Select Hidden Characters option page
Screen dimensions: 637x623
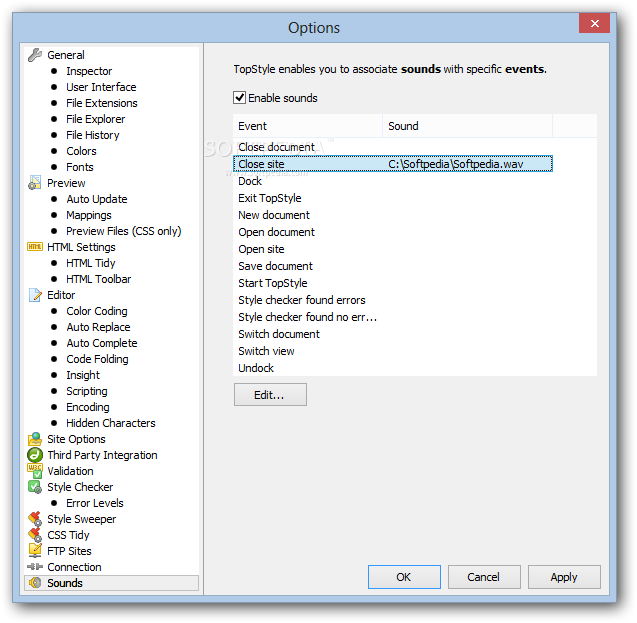[x=110, y=423]
